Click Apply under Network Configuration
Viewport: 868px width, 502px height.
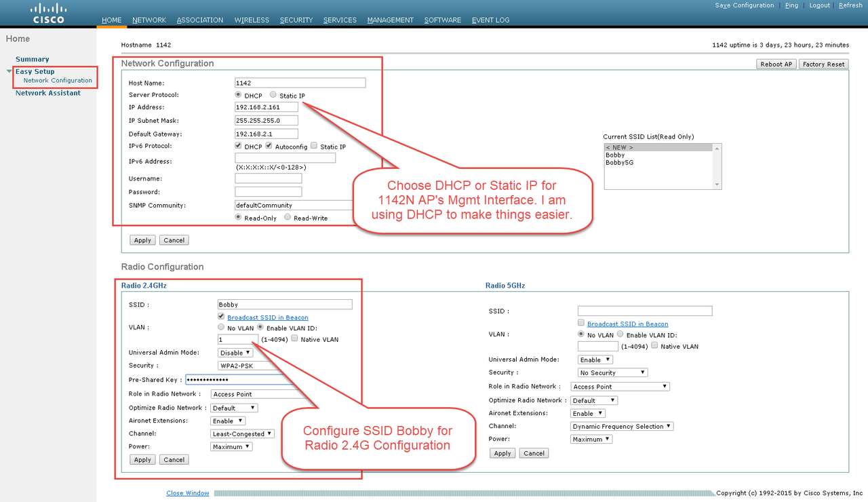(x=142, y=240)
